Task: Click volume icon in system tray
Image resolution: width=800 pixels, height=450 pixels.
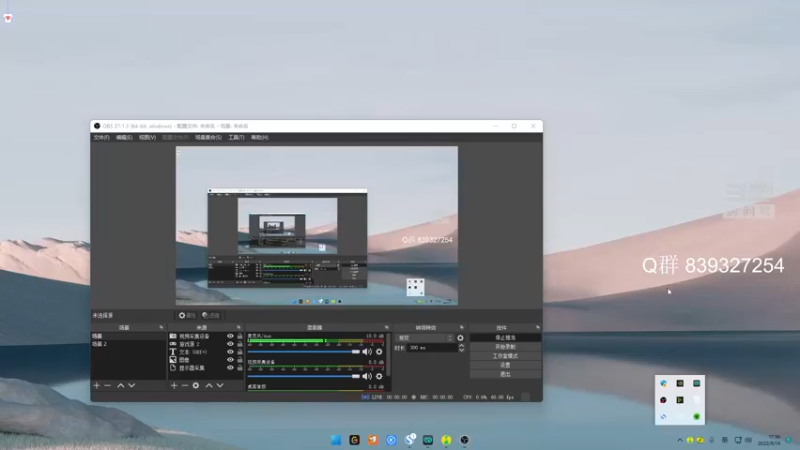Action: pos(748,440)
